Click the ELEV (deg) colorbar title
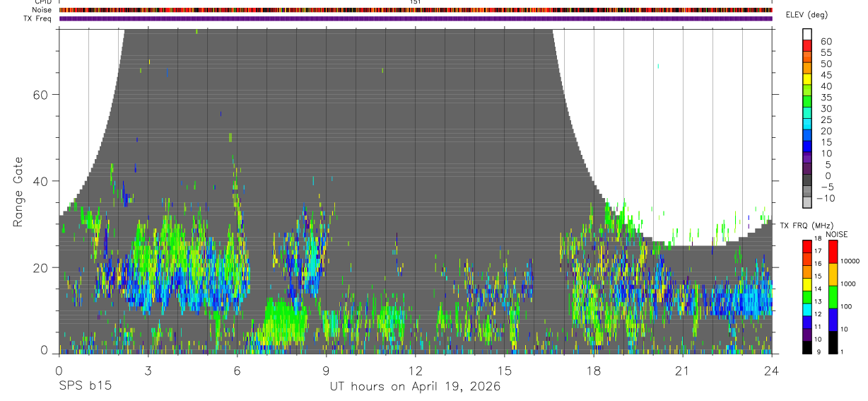The image size is (868, 401). (x=807, y=15)
